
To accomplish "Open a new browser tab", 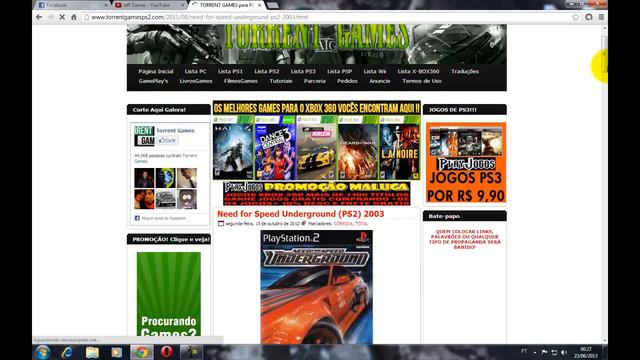I will click(272, 5).
